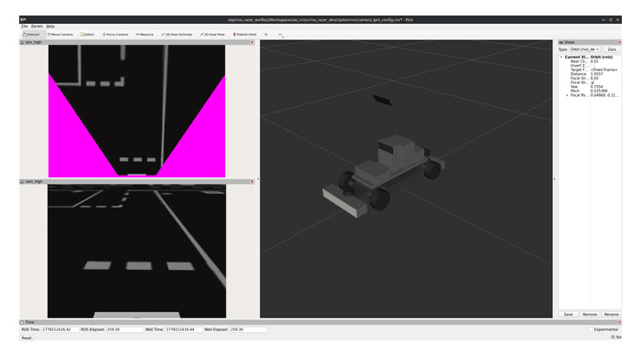Select the 2D Goal Pose tool

(212, 35)
